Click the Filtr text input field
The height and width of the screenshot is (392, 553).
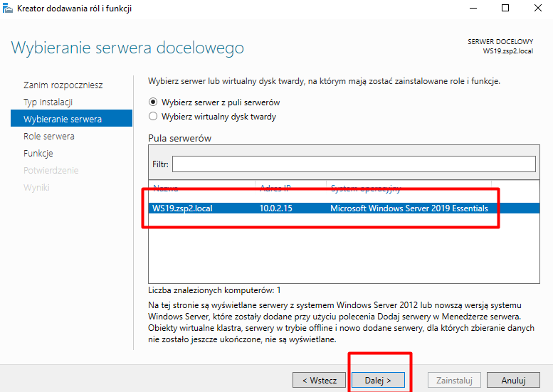point(353,164)
